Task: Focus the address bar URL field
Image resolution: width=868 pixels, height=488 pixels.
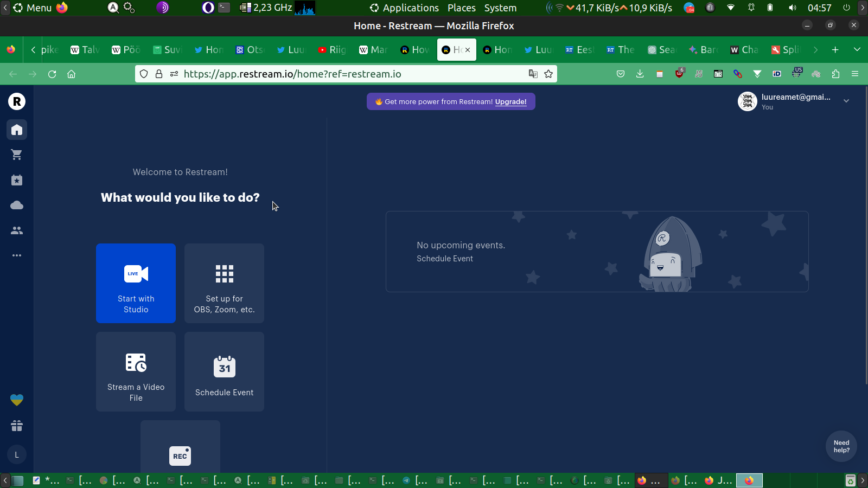Action: click(x=346, y=74)
